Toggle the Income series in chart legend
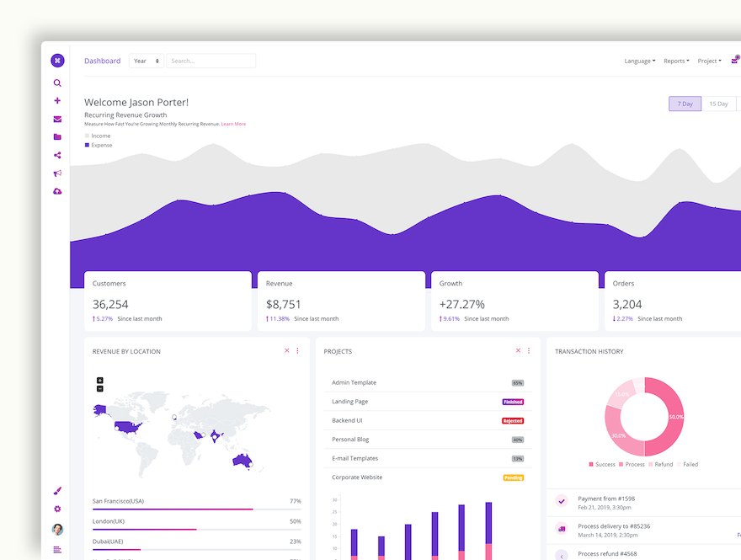 (98, 136)
